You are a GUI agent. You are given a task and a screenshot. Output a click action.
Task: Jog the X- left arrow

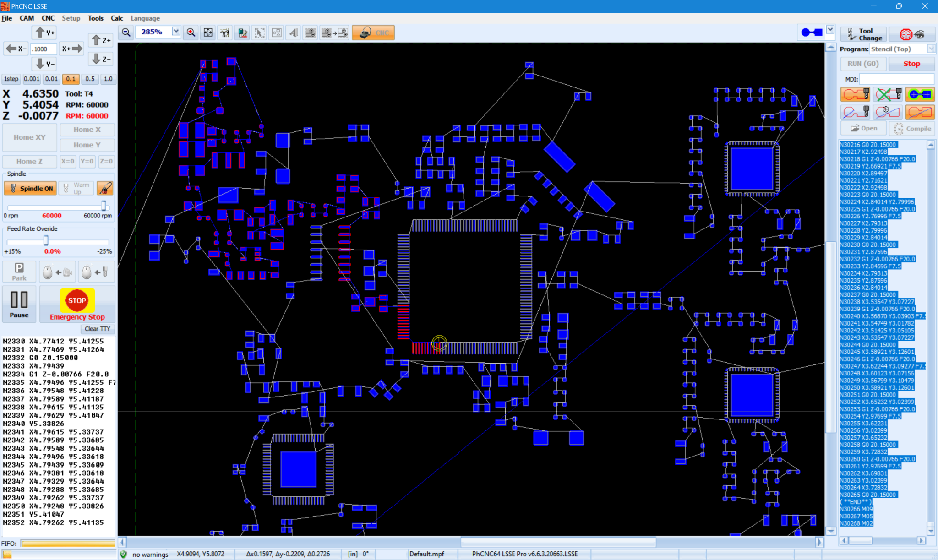pyautogui.click(x=16, y=49)
